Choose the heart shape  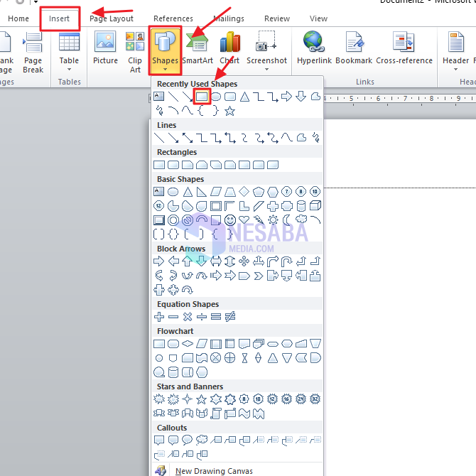pyautogui.click(x=244, y=220)
